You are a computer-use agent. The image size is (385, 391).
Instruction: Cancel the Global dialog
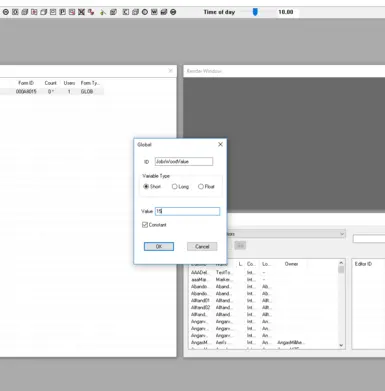[202, 247]
